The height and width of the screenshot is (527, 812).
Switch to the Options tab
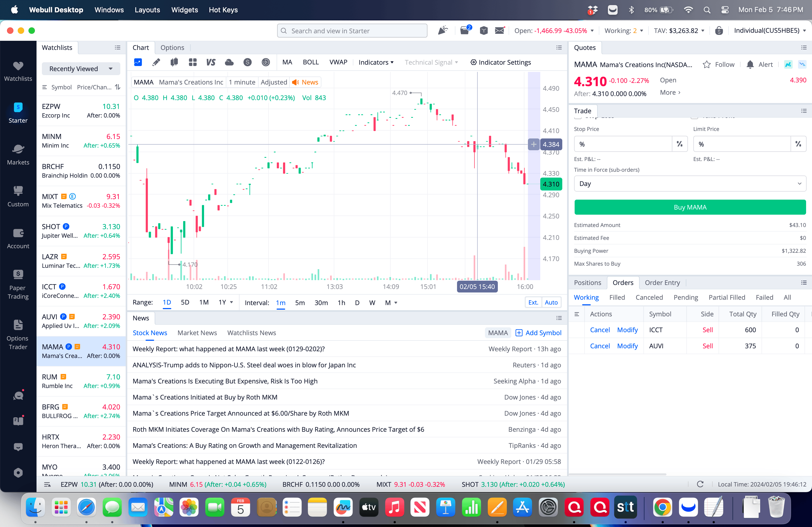[x=172, y=48]
